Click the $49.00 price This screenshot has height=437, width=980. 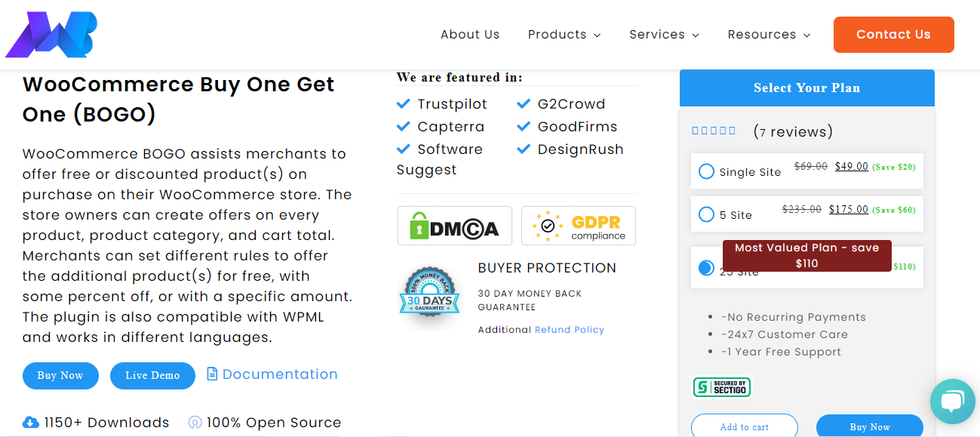(852, 167)
